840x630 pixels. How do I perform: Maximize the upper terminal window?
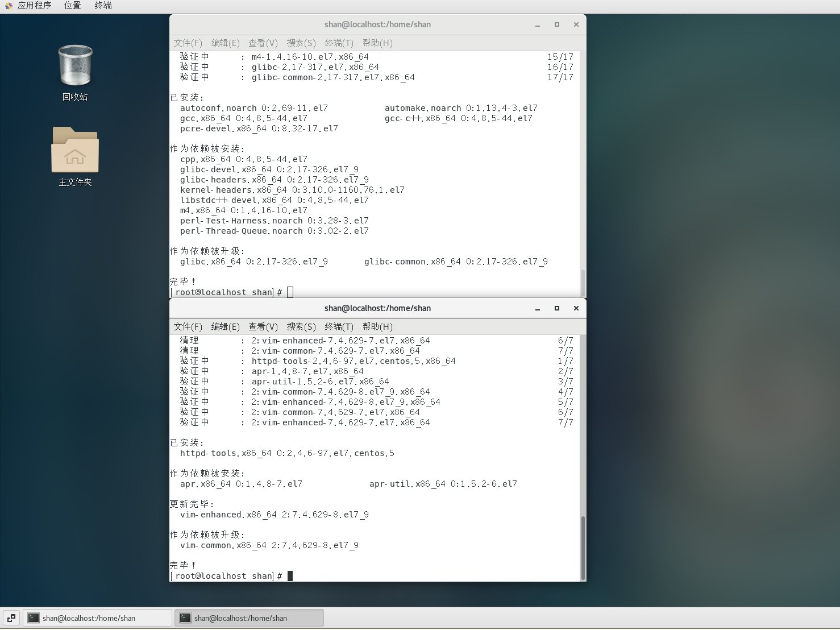click(x=557, y=24)
